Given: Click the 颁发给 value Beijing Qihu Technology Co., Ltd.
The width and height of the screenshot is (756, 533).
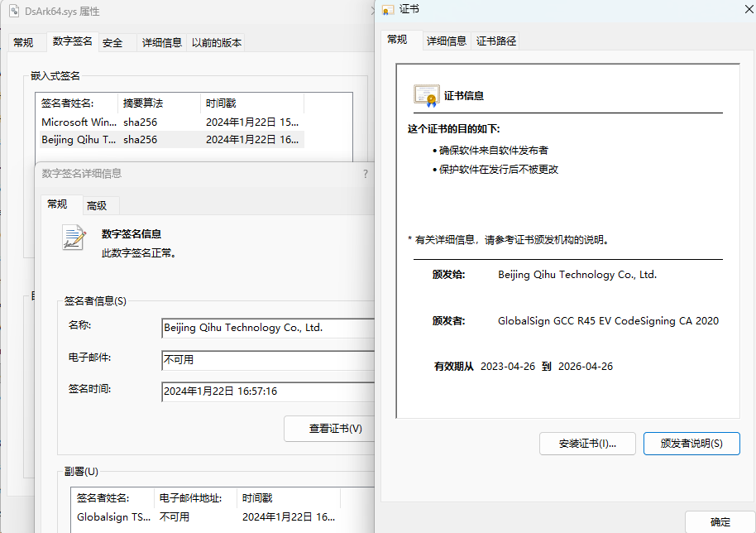Looking at the screenshot, I should click(x=577, y=275).
